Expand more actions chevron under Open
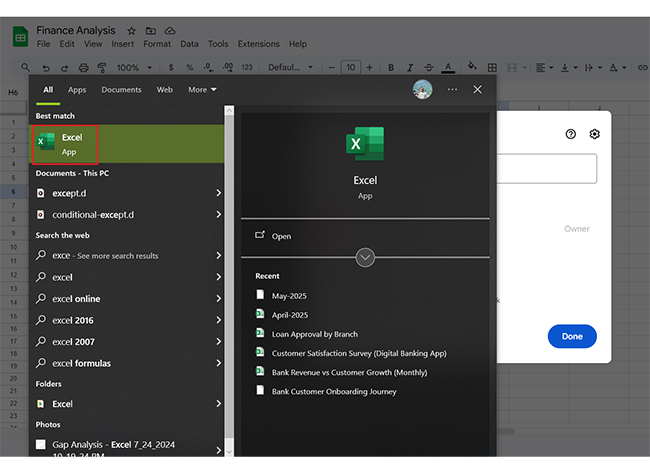 (365, 257)
